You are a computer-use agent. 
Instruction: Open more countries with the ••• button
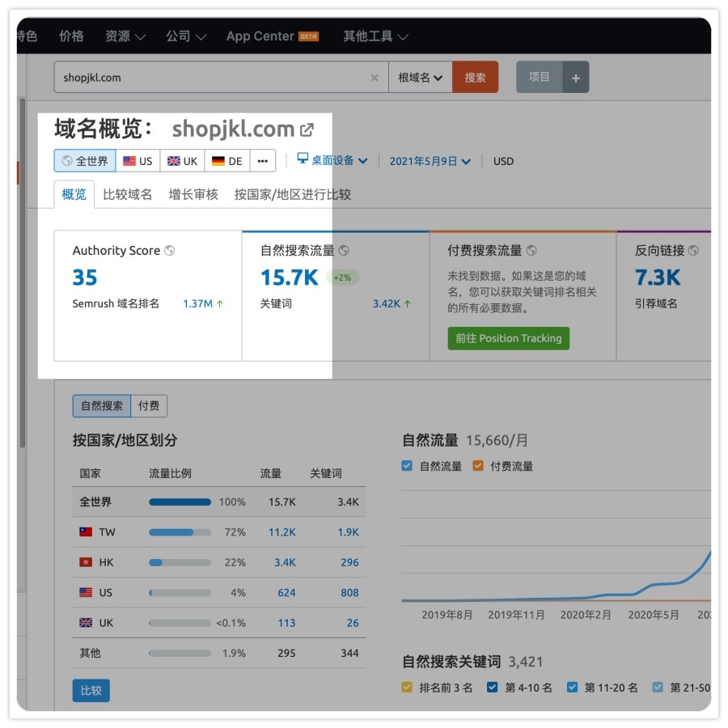(x=262, y=161)
